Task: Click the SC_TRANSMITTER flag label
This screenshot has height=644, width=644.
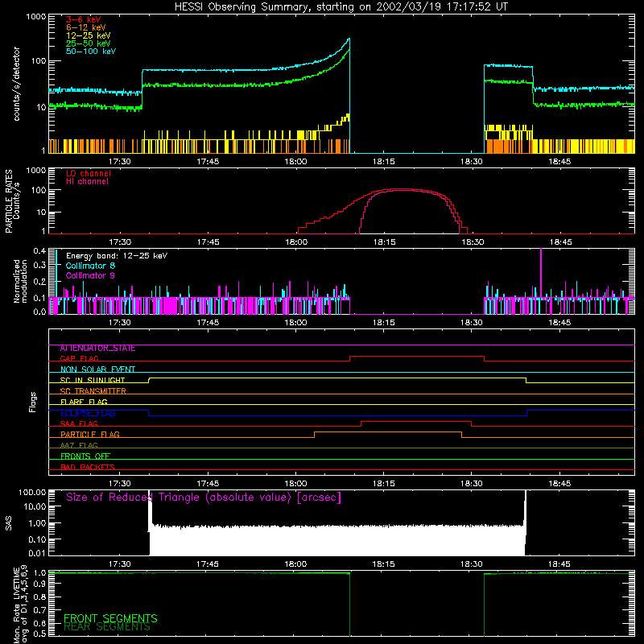Action: click(93, 391)
